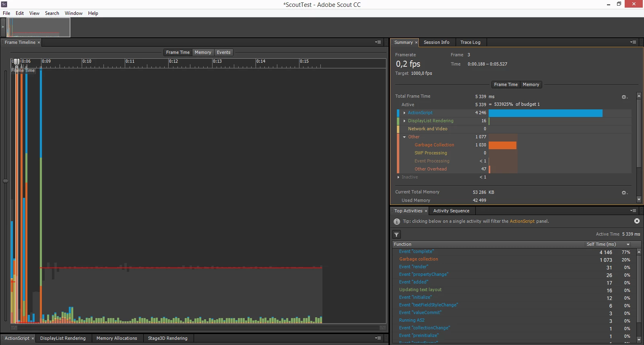Sort by Function column header
Viewport: 644px width, 345px height.
[488, 244]
